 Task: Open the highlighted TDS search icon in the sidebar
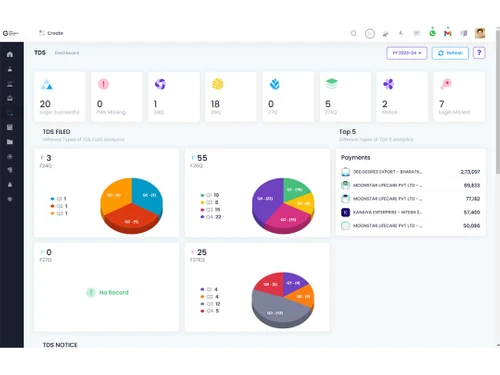point(10,113)
